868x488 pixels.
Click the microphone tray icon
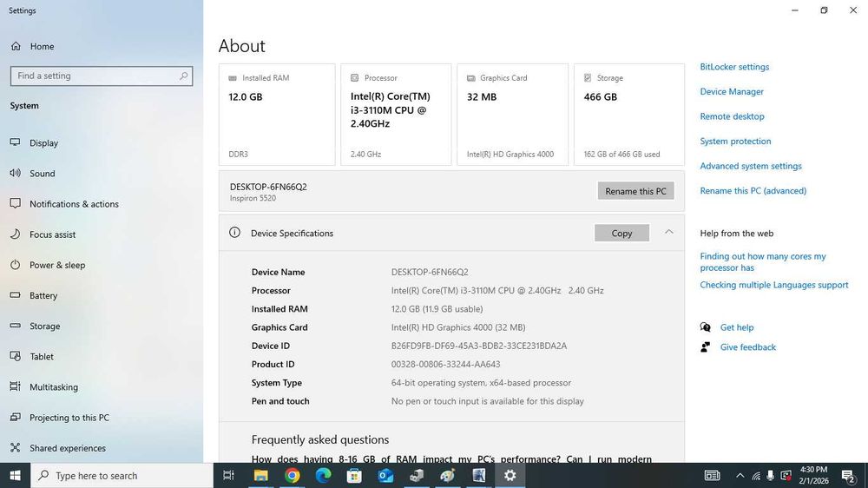[770, 475]
